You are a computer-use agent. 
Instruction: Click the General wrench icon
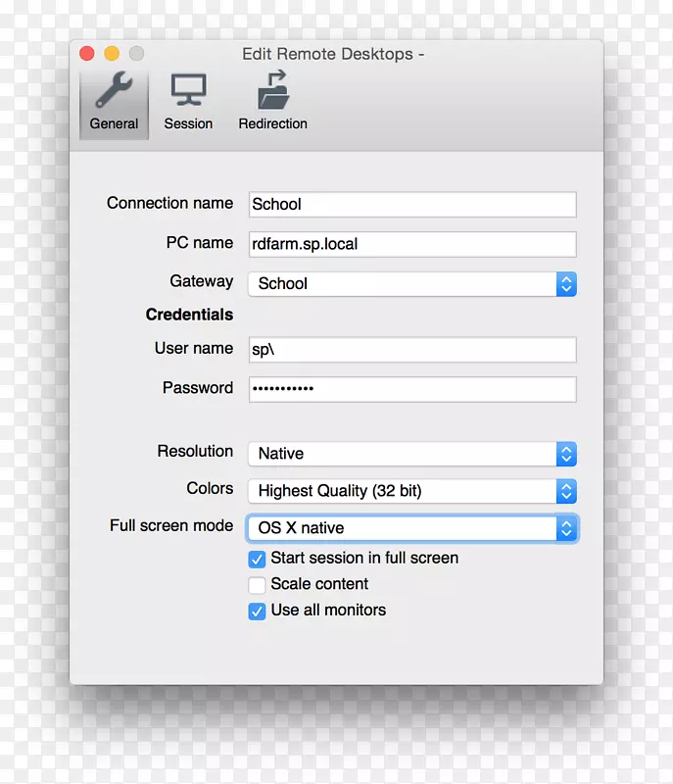pos(114,91)
